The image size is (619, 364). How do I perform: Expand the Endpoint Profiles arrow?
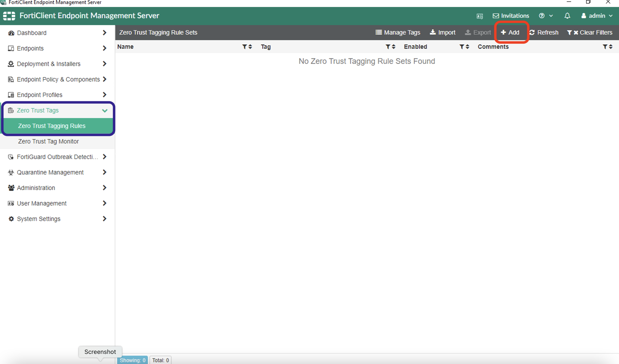pyautogui.click(x=105, y=95)
